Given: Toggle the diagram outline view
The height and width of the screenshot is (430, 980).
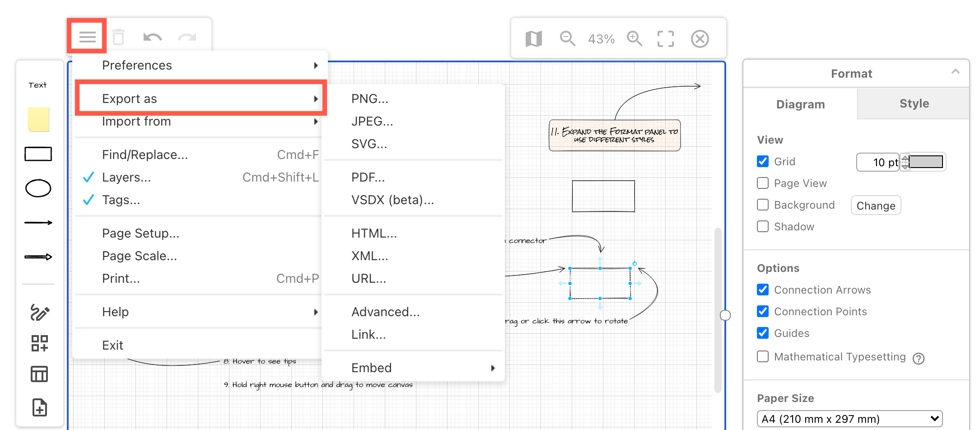Looking at the screenshot, I should click(x=533, y=38).
